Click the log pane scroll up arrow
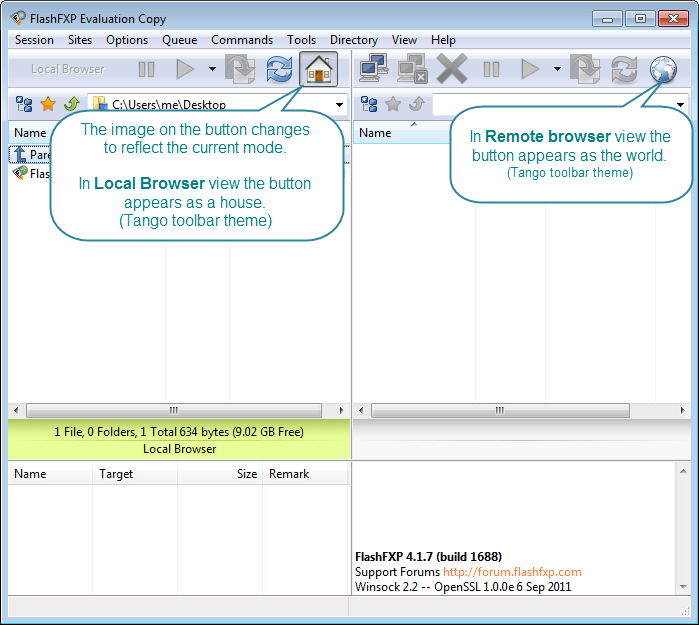The width and height of the screenshot is (699, 625). tap(683, 471)
